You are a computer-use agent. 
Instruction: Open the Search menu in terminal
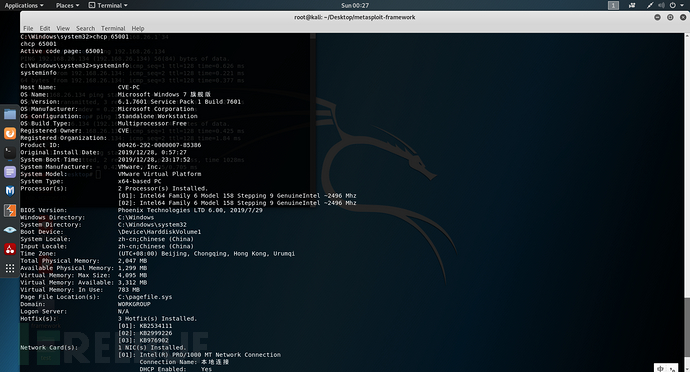pos(85,28)
